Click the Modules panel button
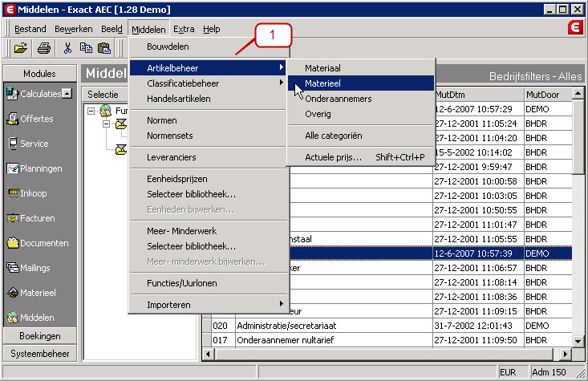The image size is (588, 381). coord(39,74)
